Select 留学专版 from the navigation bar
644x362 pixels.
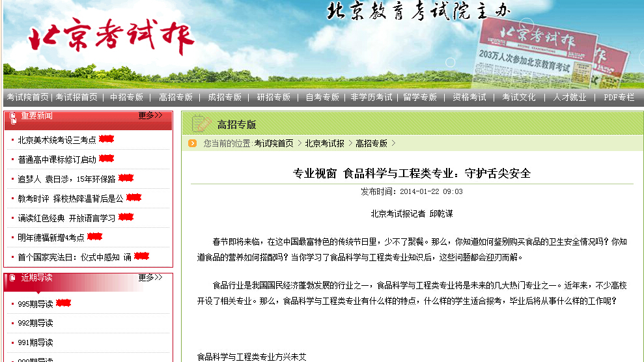[x=420, y=98]
